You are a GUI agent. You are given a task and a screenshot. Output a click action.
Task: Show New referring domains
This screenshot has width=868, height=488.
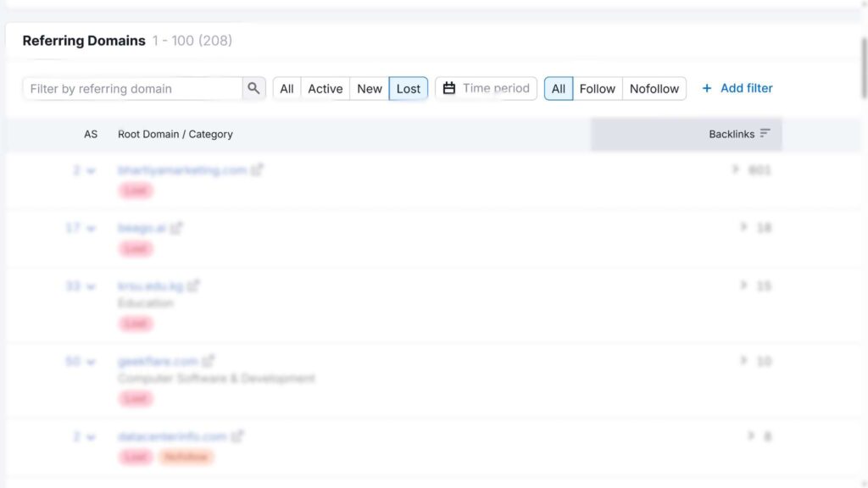369,88
